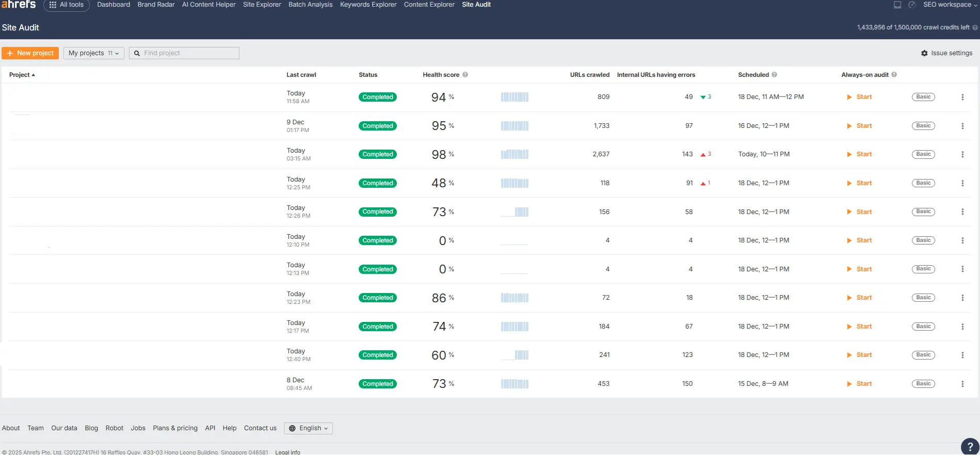Open the Robot footer link
The image size is (980, 455).
[115, 428]
